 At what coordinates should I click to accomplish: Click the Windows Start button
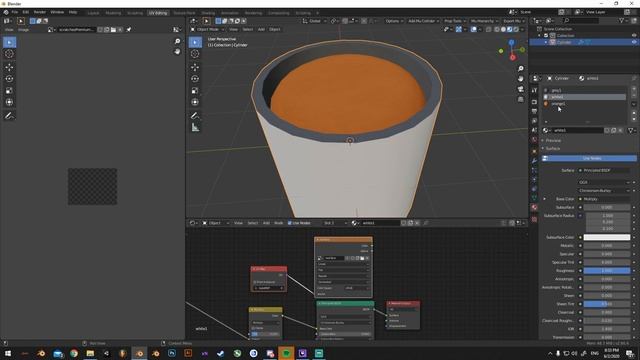(x=8, y=353)
